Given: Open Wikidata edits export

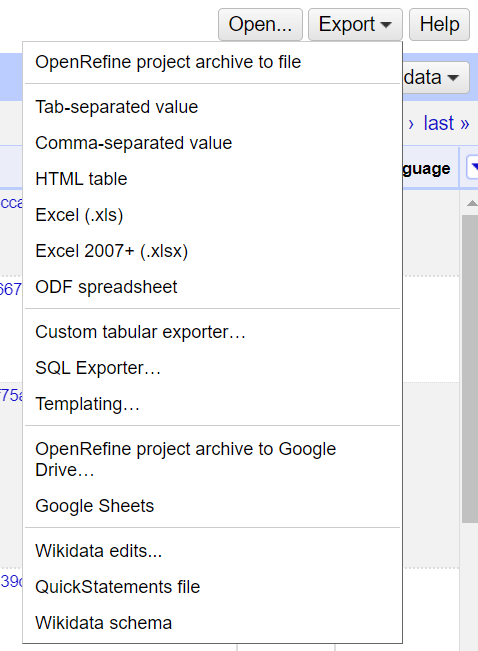Looking at the screenshot, I should [x=212, y=551].
